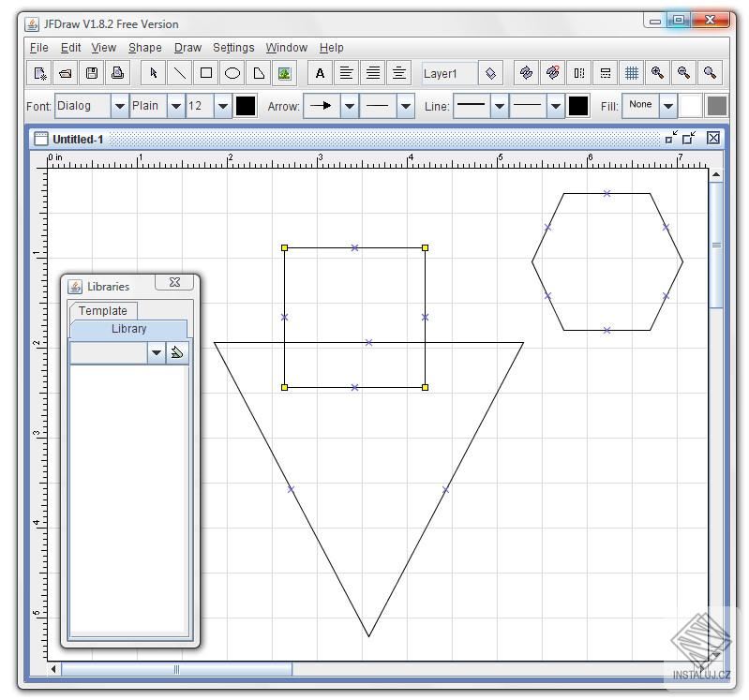Open the Arrow head style dropdown

349,106
